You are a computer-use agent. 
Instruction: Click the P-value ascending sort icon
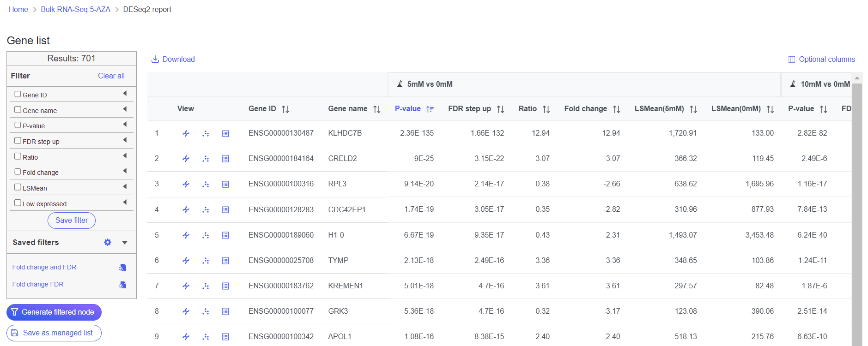point(430,109)
